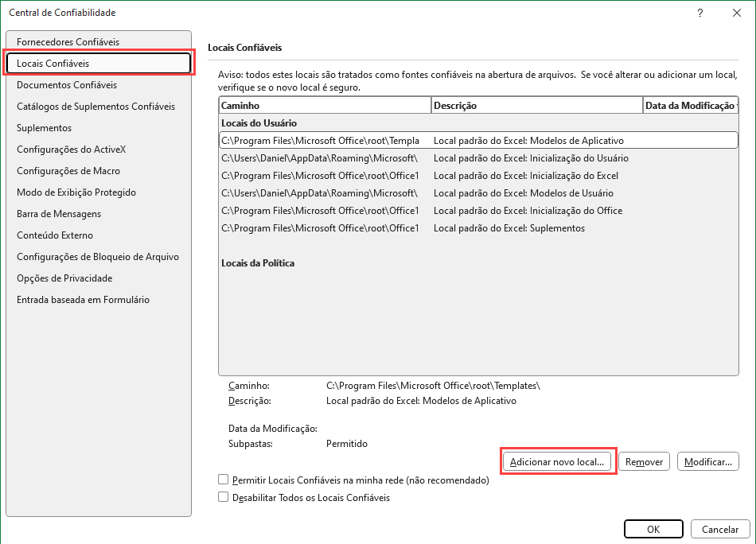756x544 pixels.
Task: Open Entrada baseada em Formulário
Action: pyautogui.click(x=99, y=300)
